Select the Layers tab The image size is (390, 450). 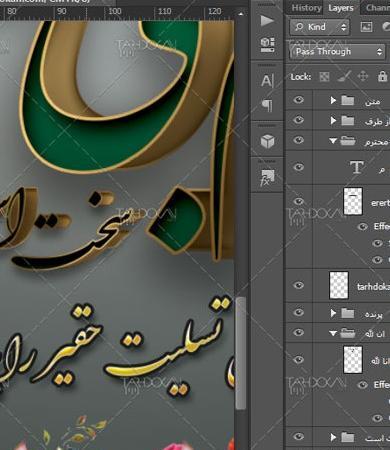(x=341, y=8)
